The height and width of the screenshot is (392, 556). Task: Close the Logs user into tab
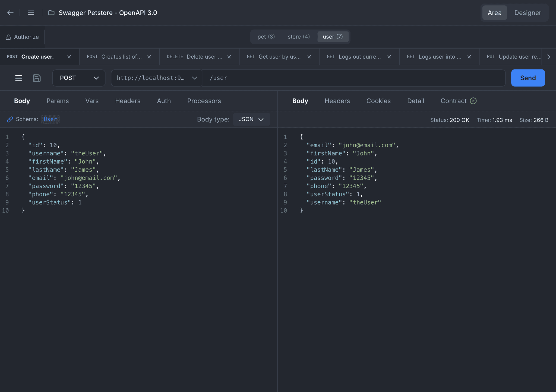click(x=469, y=57)
